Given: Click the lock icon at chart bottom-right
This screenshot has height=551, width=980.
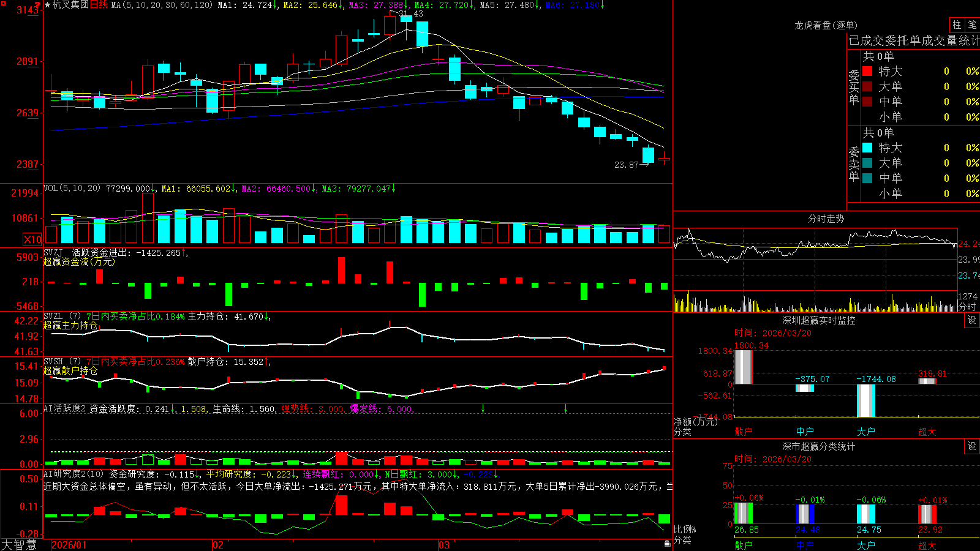Looking at the screenshot, I should click(667, 543).
